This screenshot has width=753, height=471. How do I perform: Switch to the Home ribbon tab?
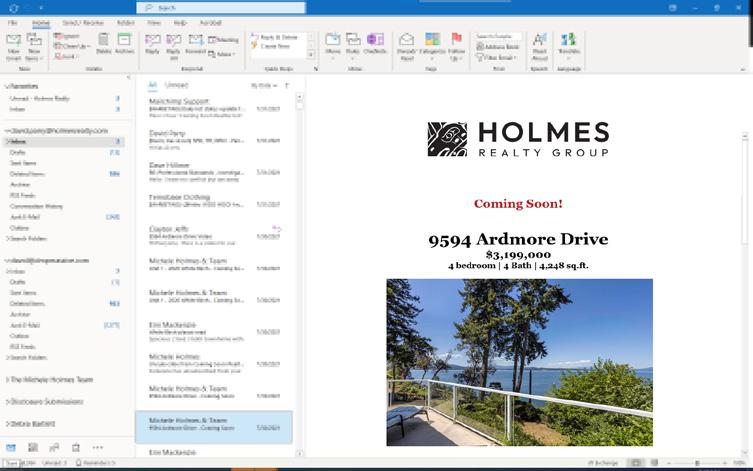41,23
